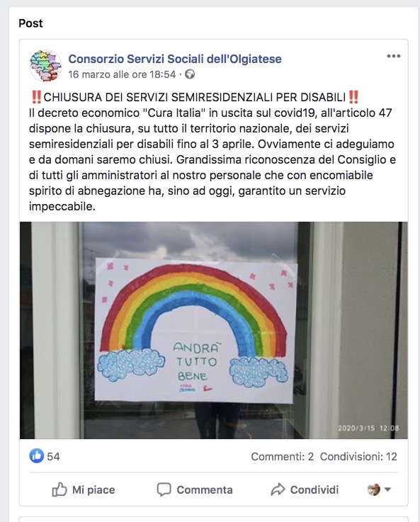420x522 pixels.
Task: Open the rainbow drawing photo
Action: [213, 330]
